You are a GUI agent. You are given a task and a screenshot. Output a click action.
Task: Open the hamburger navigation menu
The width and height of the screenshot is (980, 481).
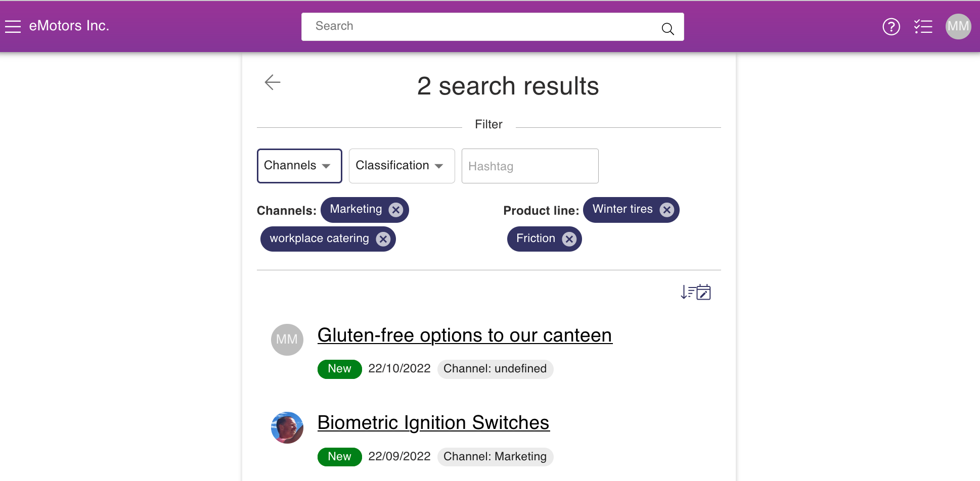[13, 26]
